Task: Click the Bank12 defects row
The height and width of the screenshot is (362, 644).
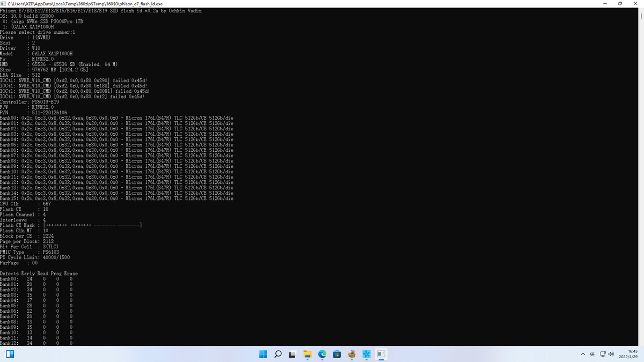Action: click(x=36, y=343)
